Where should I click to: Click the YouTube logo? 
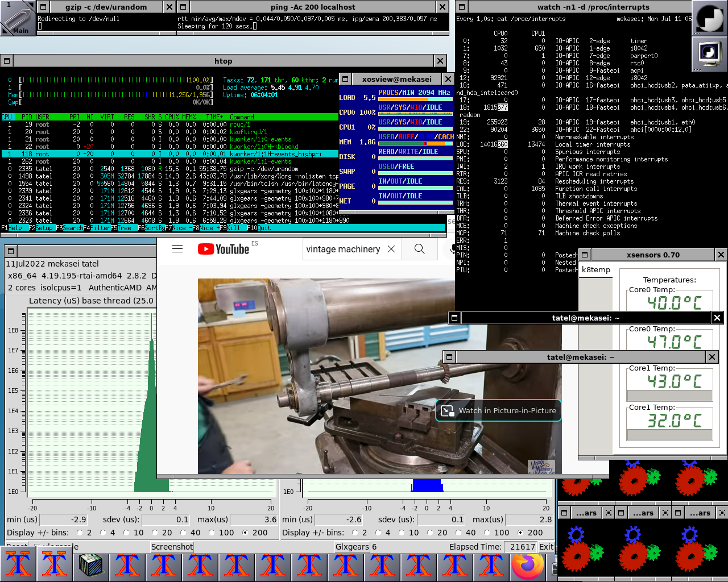click(x=224, y=249)
